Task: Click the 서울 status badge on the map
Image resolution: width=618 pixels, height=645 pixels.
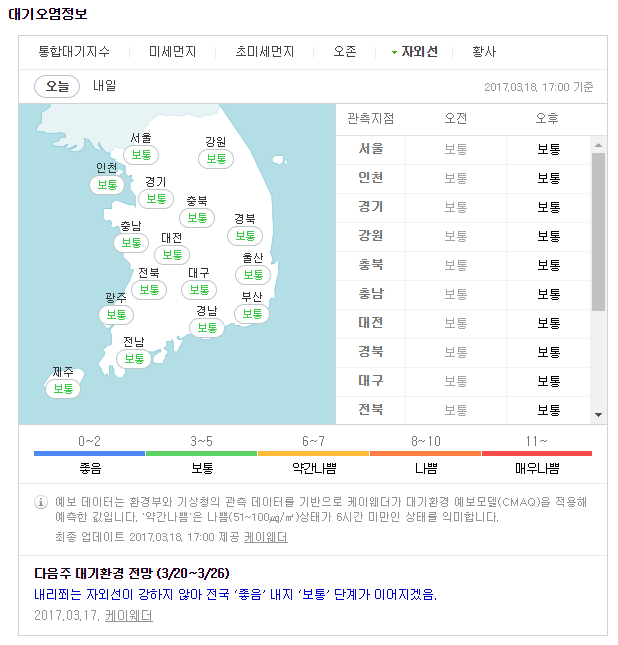Action: pos(141,155)
